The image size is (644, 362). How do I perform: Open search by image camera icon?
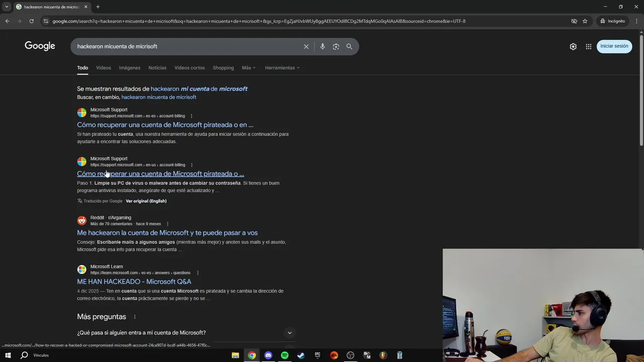(336, 46)
